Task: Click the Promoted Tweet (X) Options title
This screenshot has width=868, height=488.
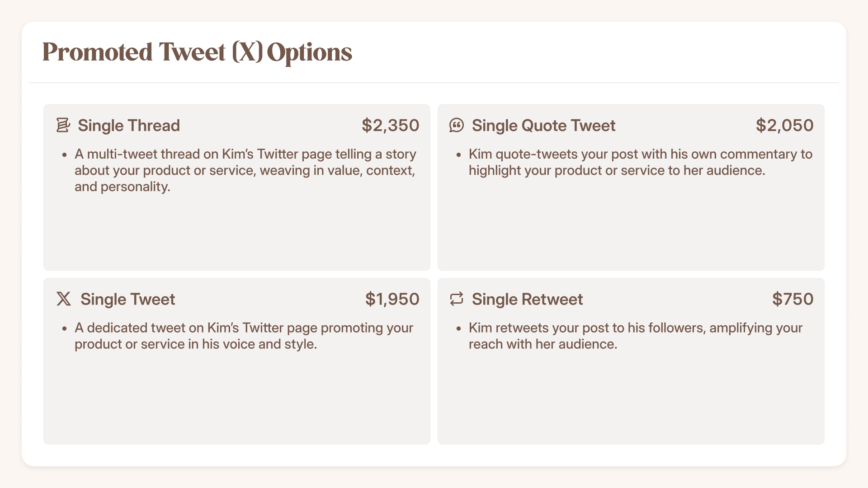Action: point(197,52)
